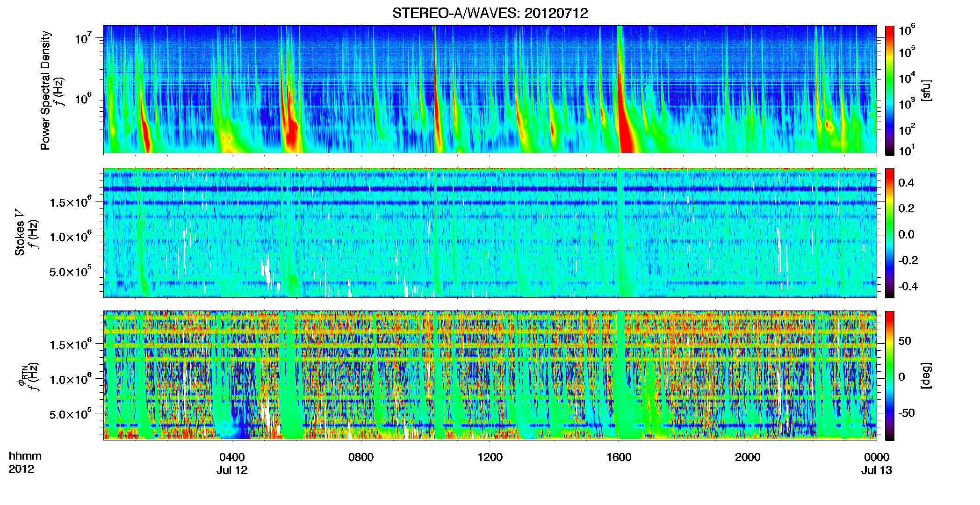
Task: Click the "0800" time tick label
Action: click(x=361, y=457)
